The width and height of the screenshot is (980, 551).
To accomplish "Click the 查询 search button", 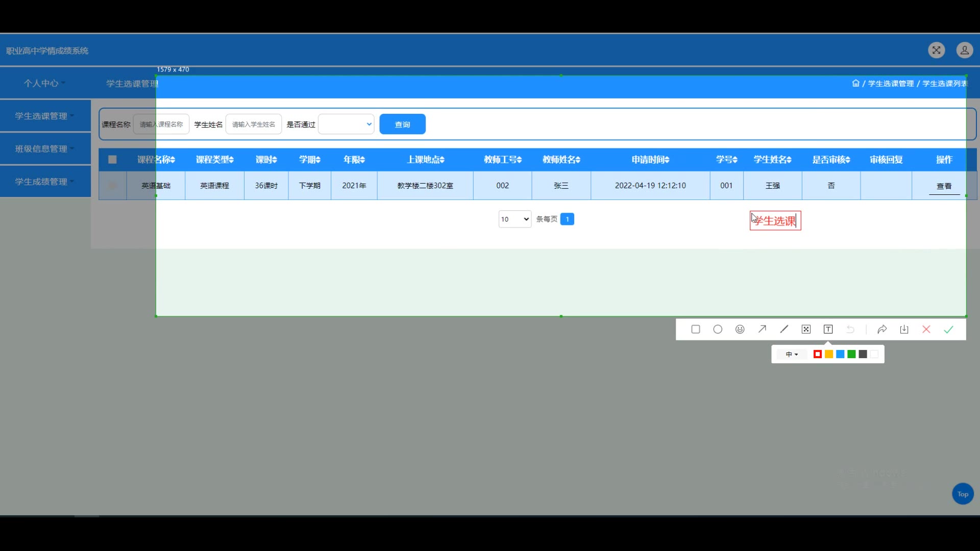I will (402, 124).
